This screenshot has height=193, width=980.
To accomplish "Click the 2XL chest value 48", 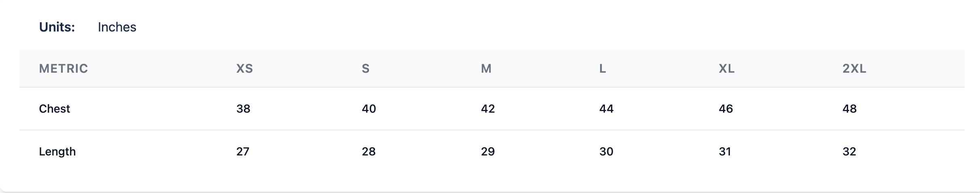I will coord(849,109).
